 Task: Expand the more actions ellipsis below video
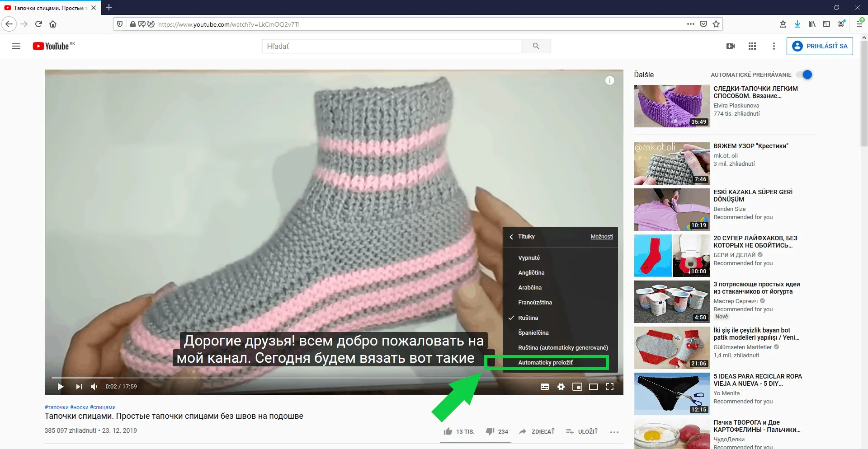(x=614, y=432)
